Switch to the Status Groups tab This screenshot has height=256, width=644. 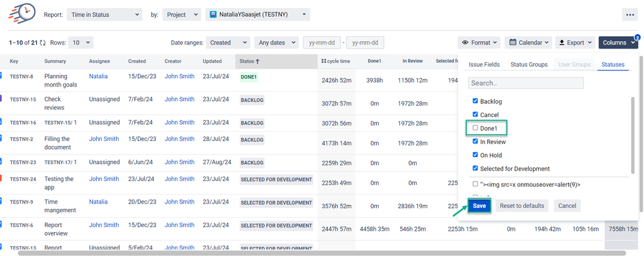tap(529, 65)
